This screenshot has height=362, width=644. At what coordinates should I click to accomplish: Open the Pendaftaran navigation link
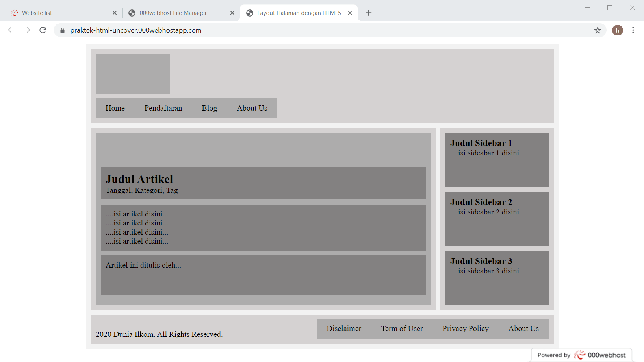pyautogui.click(x=163, y=108)
